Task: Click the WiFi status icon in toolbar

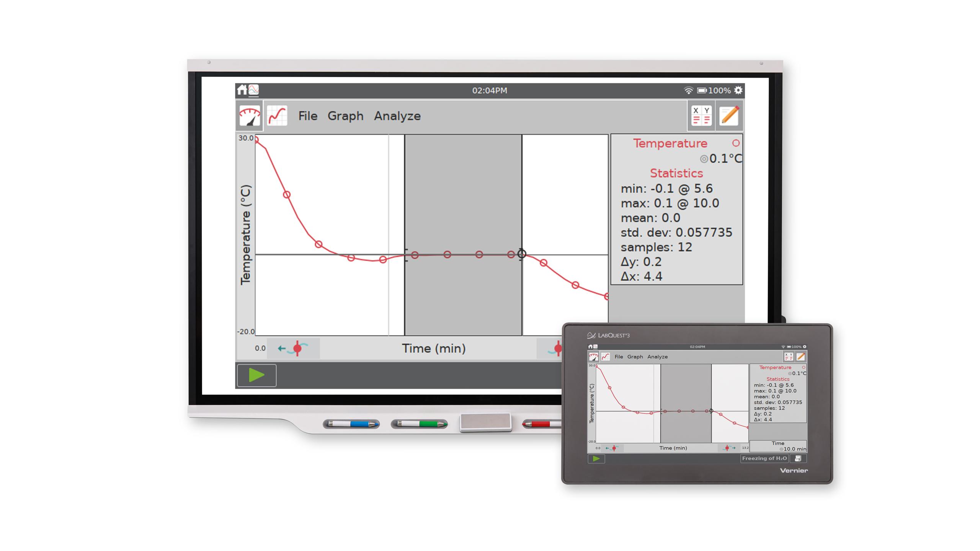Action: [688, 91]
